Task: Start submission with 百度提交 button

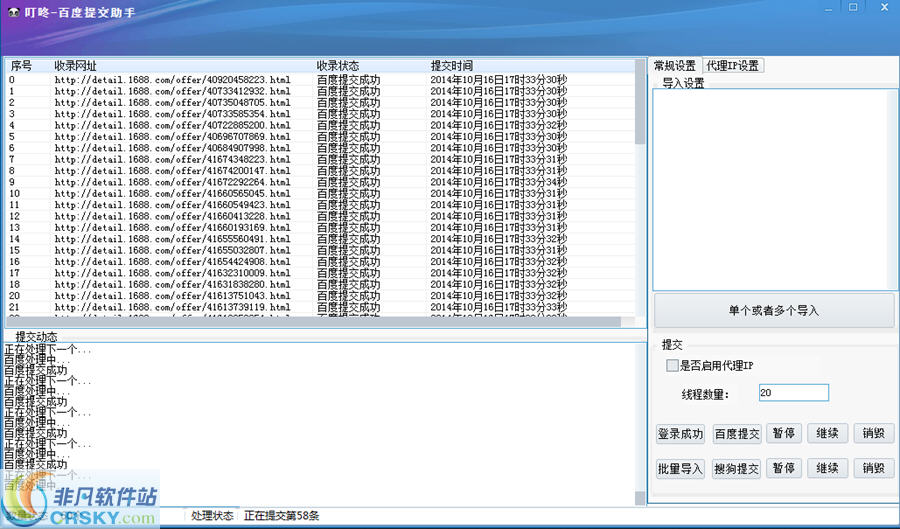Action: pyautogui.click(x=737, y=434)
